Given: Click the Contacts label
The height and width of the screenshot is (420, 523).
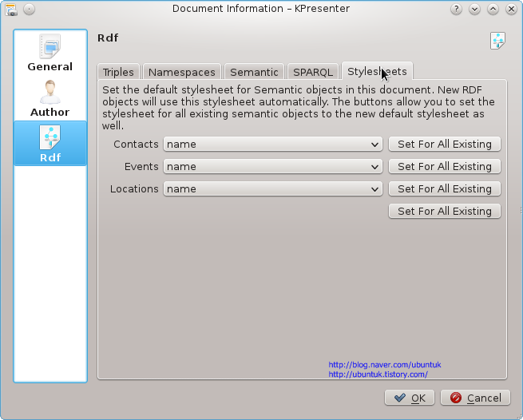Looking at the screenshot, I should coord(136,144).
